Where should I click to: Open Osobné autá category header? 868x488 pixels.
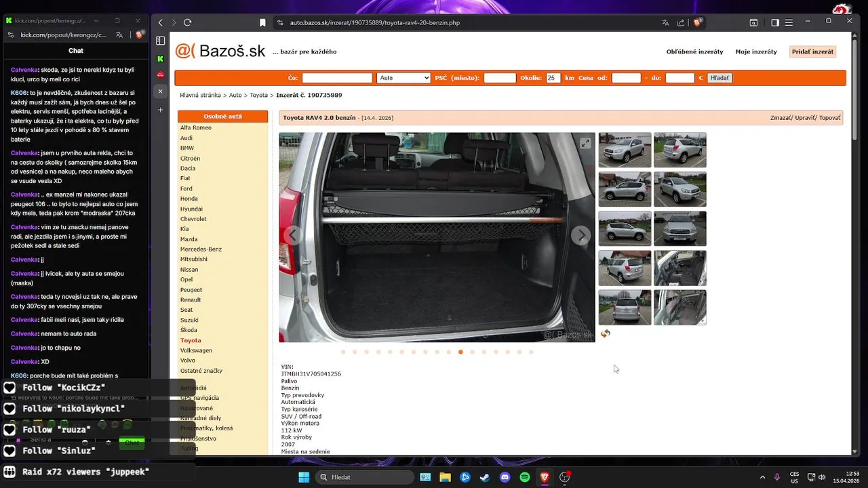pyautogui.click(x=222, y=117)
